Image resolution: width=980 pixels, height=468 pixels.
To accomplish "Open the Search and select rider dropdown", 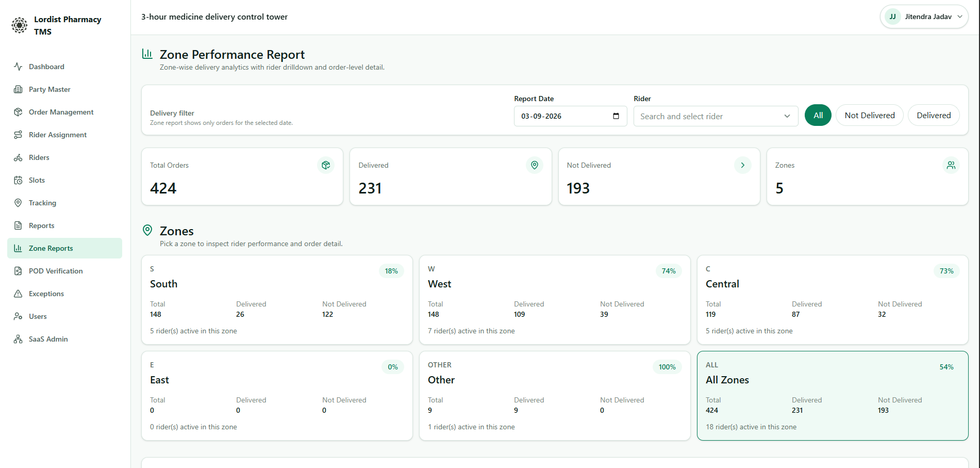I will pyautogui.click(x=716, y=116).
